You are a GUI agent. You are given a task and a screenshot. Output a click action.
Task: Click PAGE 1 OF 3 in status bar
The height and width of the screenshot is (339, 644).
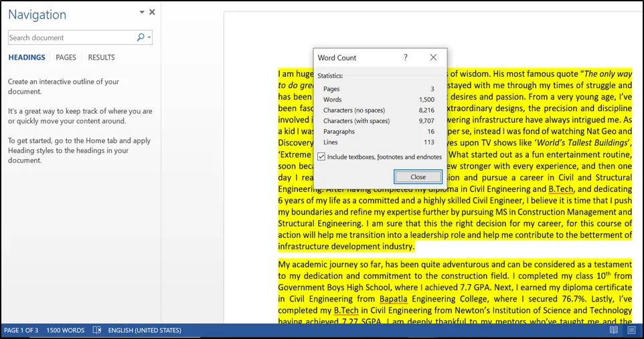(21, 330)
